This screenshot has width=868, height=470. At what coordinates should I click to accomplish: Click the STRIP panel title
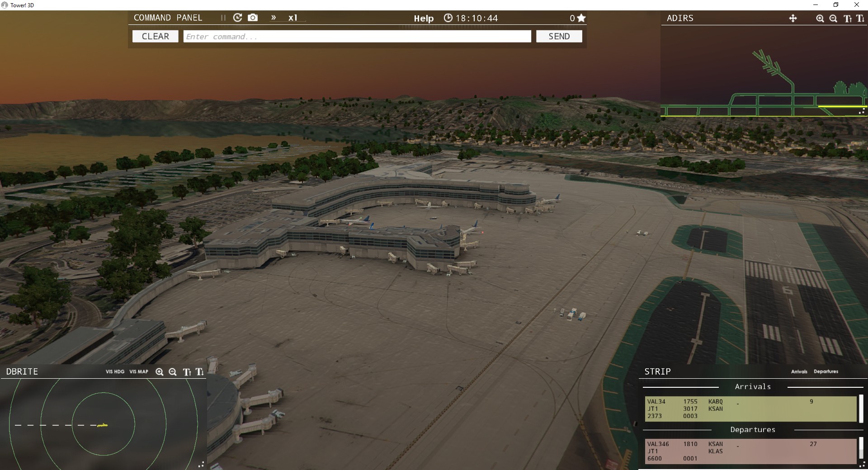tap(657, 371)
